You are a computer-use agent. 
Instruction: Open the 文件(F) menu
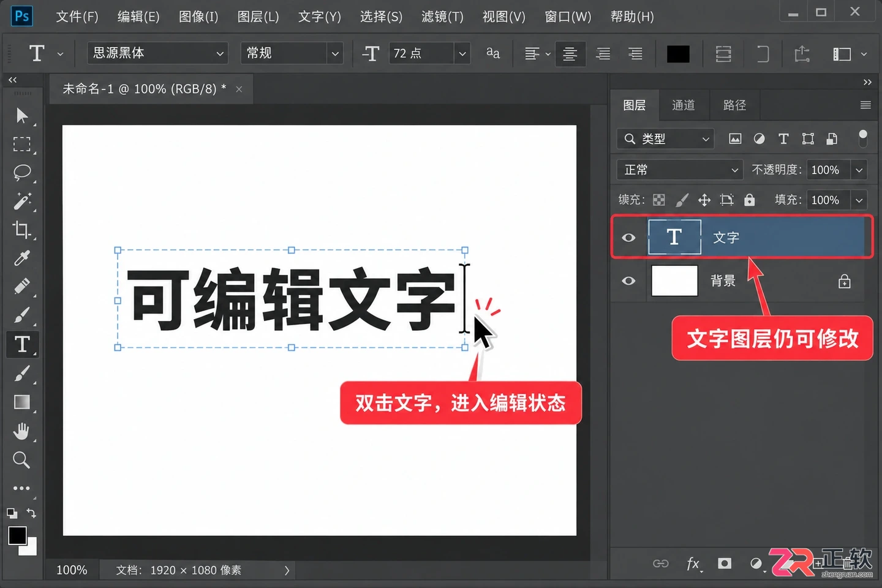point(77,17)
